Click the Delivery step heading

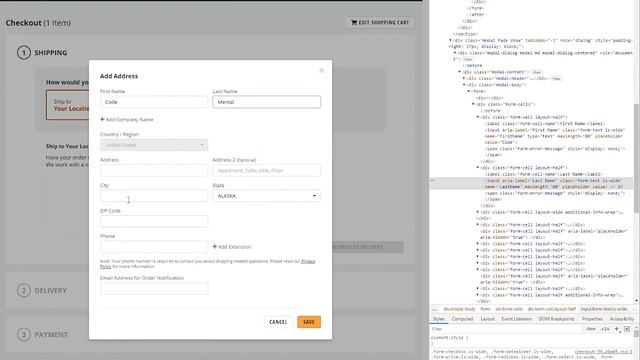coord(51,291)
